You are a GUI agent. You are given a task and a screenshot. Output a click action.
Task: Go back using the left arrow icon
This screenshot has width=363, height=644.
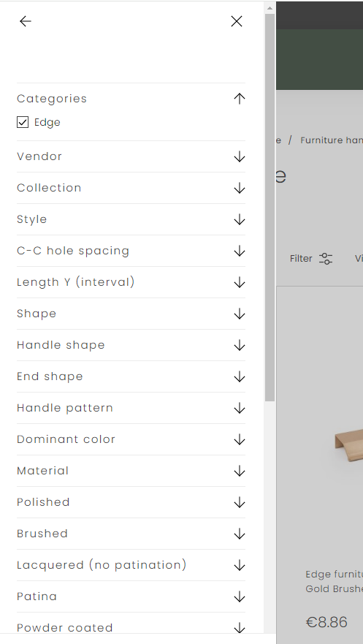pyautogui.click(x=26, y=21)
